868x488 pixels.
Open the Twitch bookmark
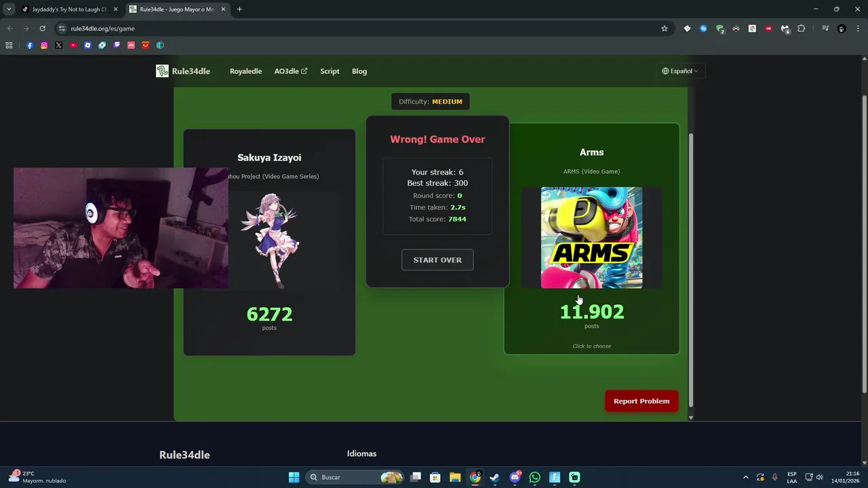pyautogui.click(x=117, y=45)
